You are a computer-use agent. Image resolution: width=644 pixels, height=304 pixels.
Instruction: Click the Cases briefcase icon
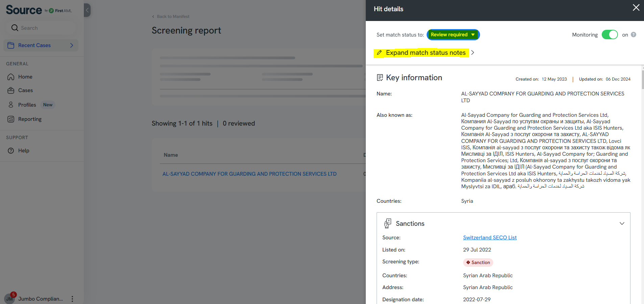tap(11, 90)
